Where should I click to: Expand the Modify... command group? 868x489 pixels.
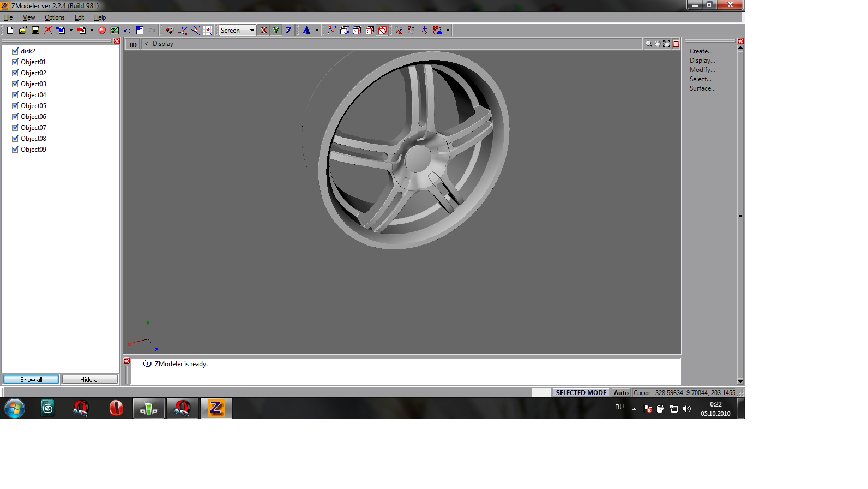tap(702, 70)
